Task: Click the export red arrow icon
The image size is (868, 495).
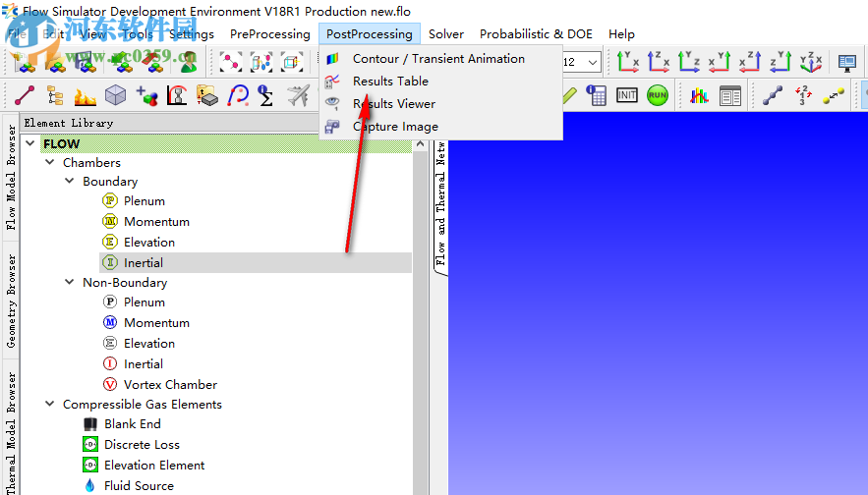Action: tap(154, 62)
